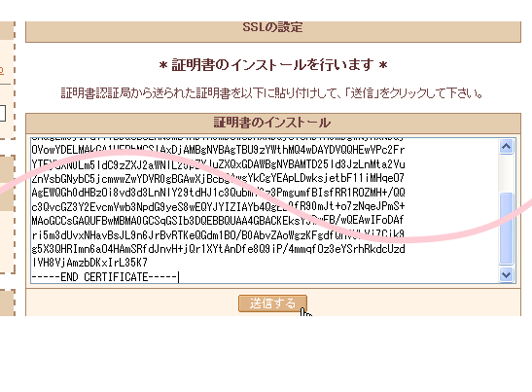
Task: Click the certificate textarea scrollbar thumb
Action: [x=506, y=228]
